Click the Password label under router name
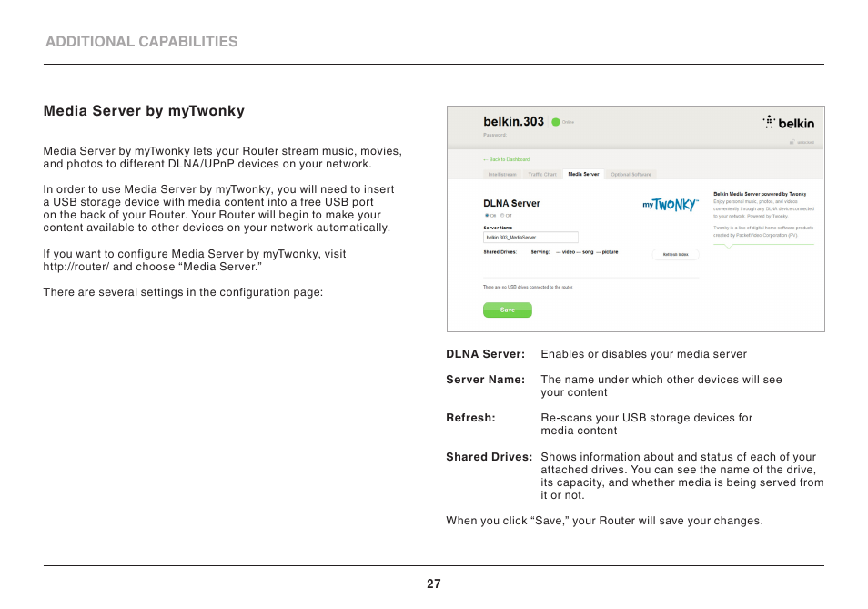 tap(495, 135)
